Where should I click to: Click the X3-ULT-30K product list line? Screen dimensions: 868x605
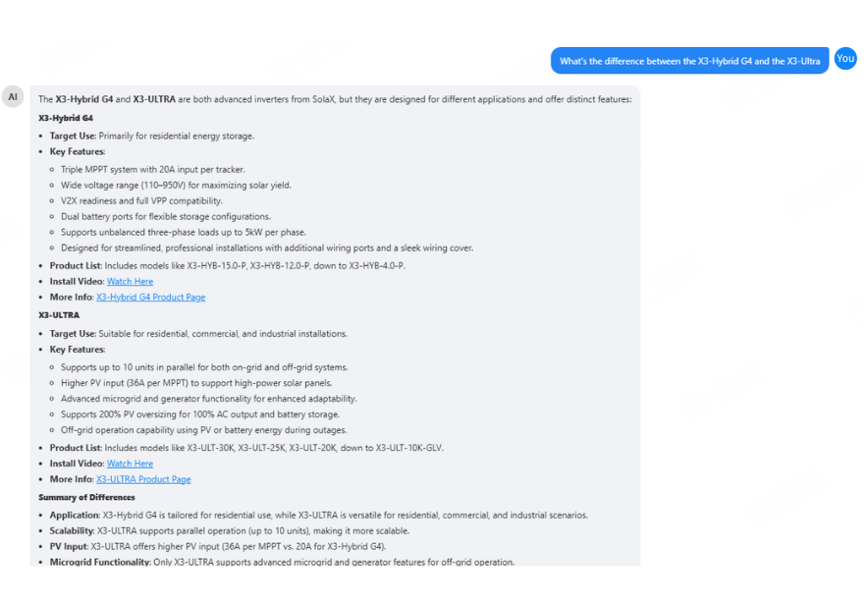246,448
